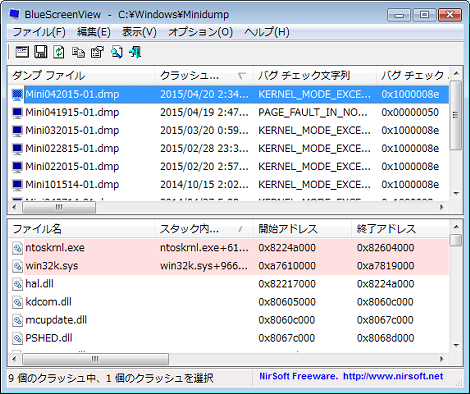This screenshot has height=394, width=470.
Task: Sort by クラッシュ time column header
Action: (204, 76)
